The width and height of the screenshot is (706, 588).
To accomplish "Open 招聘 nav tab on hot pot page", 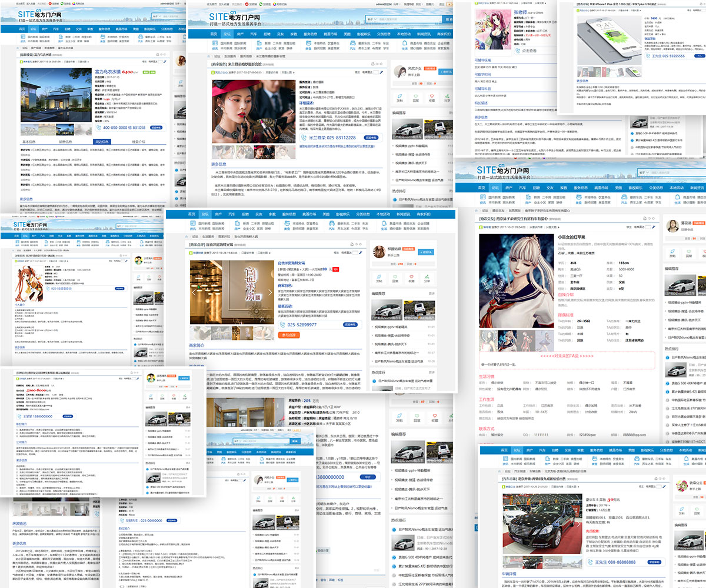I will [x=245, y=214].
